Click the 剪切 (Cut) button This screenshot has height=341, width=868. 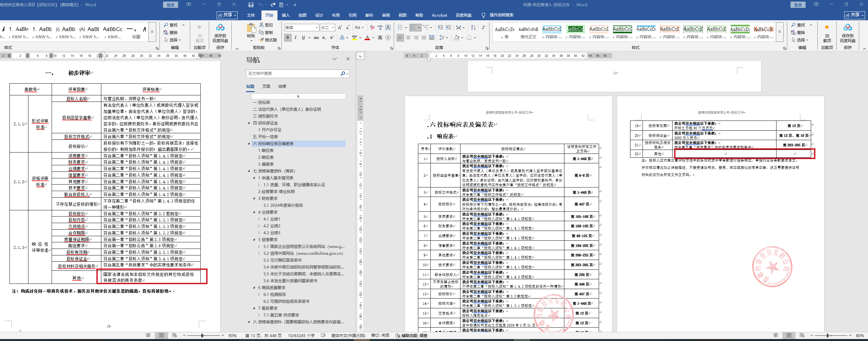pos(266,25)
